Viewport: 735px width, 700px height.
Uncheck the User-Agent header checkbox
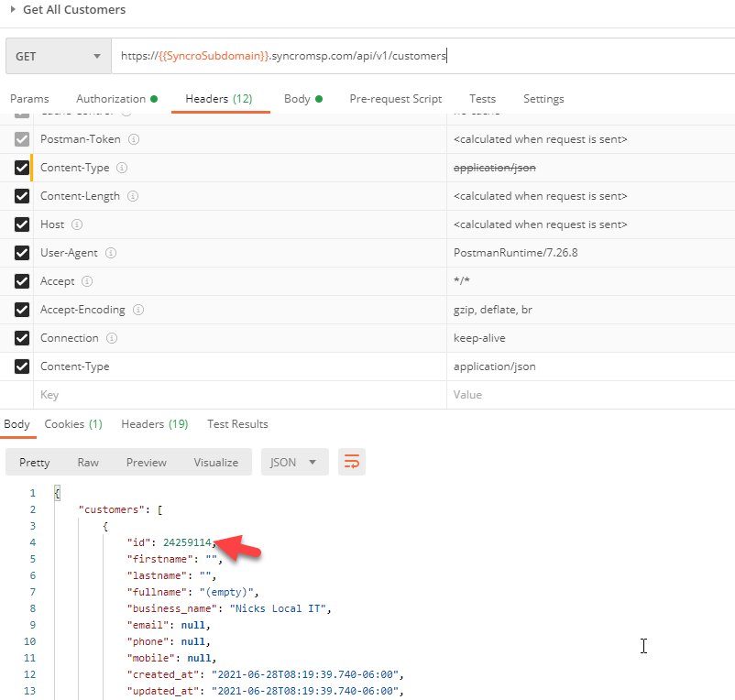(22, 253)
